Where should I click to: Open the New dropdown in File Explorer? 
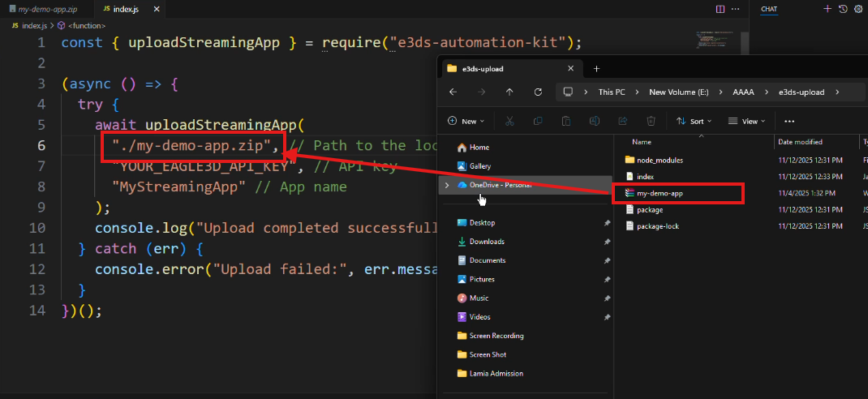468,121
